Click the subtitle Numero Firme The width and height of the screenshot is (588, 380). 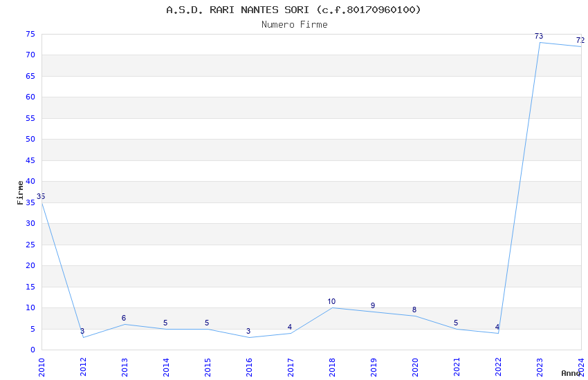pos(295,25)
